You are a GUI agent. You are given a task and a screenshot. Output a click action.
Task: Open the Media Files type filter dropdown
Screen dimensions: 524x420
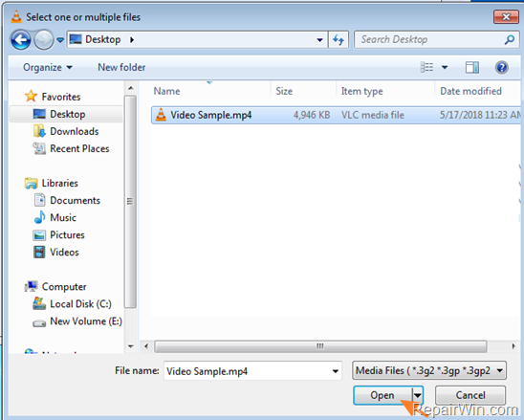[429, 371]
